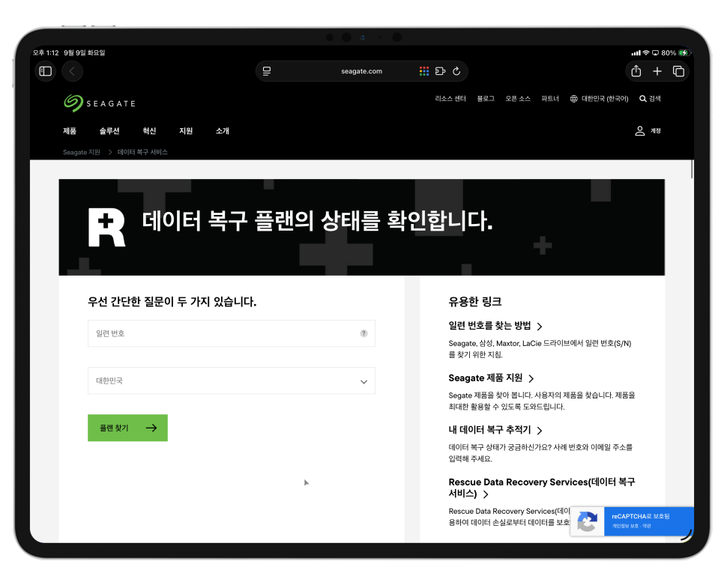Viewport: 724px width, 588px height.
Task: Open the 솔루션 menu
Action: [109, 131]
